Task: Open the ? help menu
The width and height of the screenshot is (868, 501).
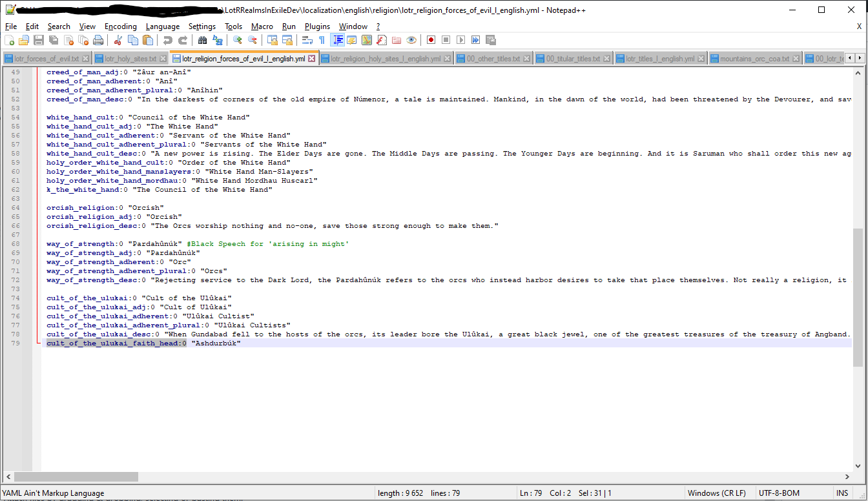Action: pyautogui.click(x=378, y=26)
